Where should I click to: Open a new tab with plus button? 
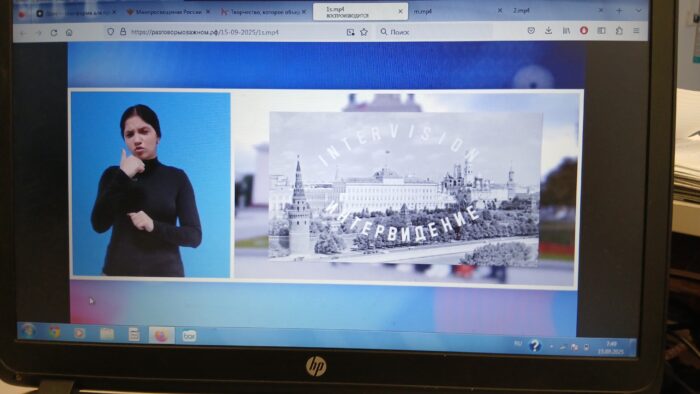pyautogui.click(x=619, y=10)
